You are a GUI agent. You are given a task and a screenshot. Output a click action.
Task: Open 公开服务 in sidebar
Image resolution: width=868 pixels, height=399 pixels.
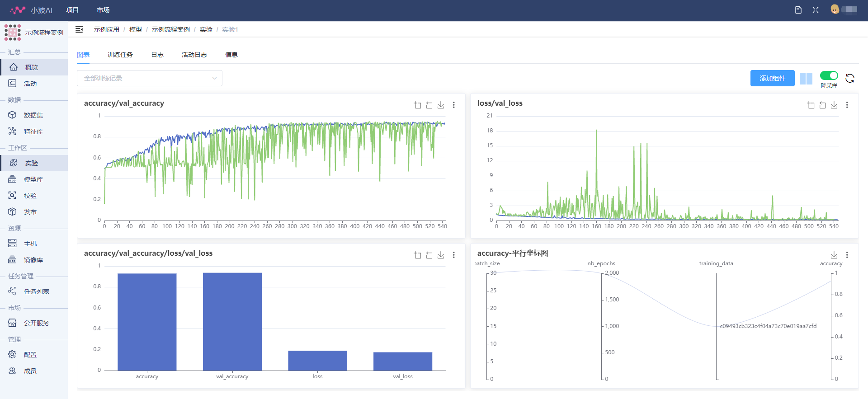tap(34, 323)
